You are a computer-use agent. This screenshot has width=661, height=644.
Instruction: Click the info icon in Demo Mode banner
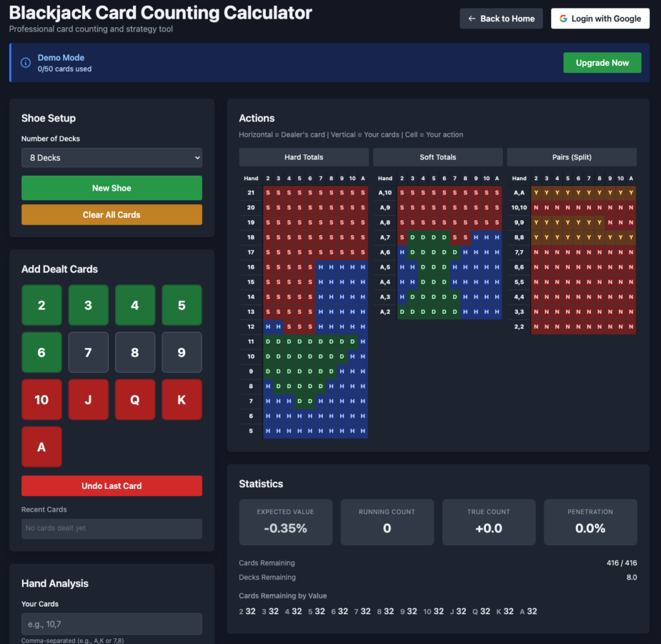tap(26, 63)
